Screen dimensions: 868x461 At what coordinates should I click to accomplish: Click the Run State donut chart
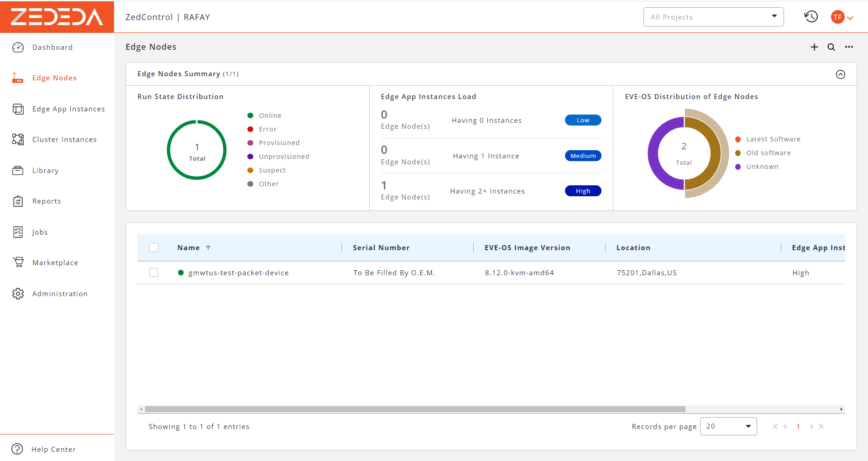197,150
